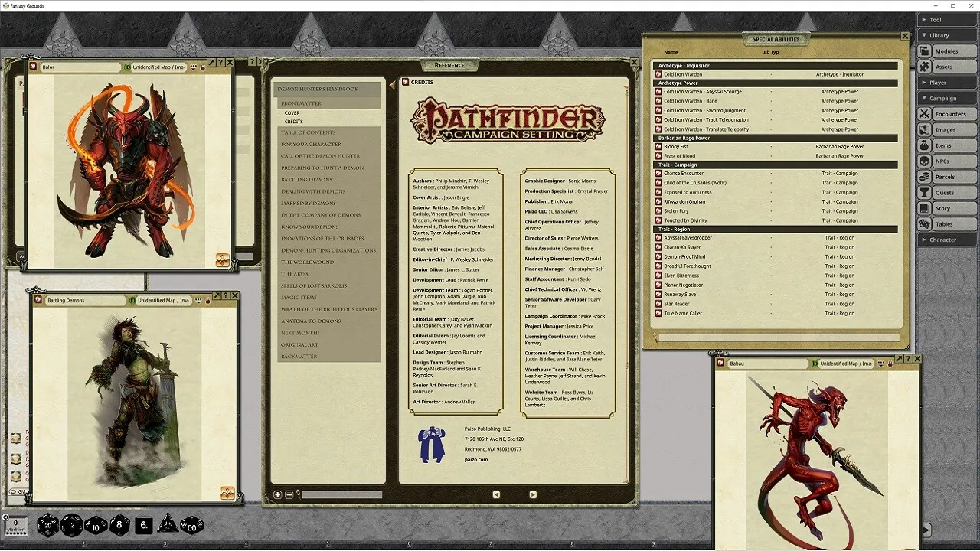The height and width of the screenshot is (551, 980).
Task: Roll the percentile d00 die
Action: point(191,525)
